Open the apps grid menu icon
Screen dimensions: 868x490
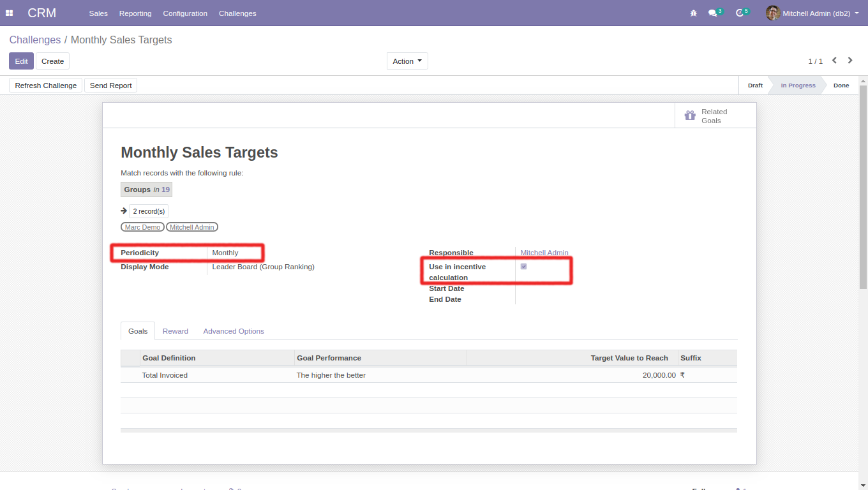(10, 13)
